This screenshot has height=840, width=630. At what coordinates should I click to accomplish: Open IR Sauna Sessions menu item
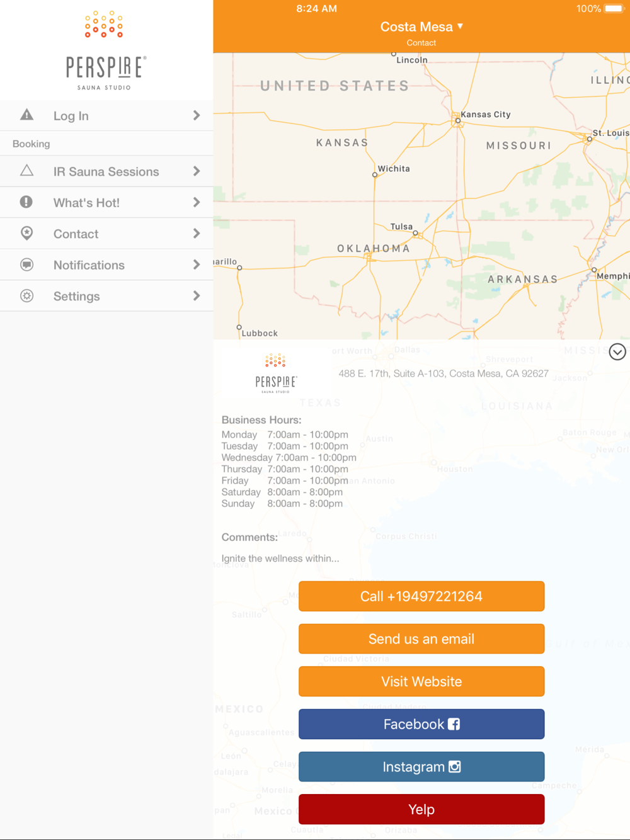click(x=106, y=171)
